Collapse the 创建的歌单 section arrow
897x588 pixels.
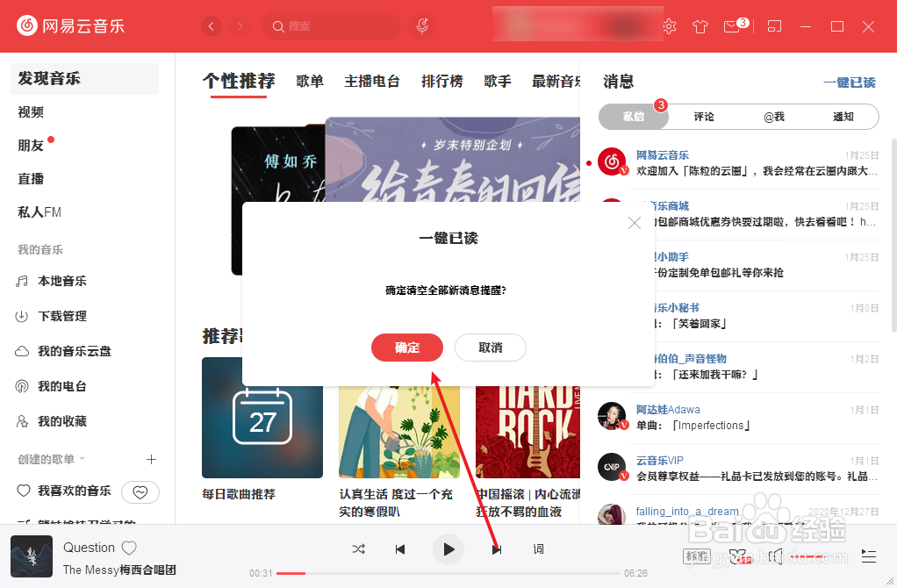(x=82, y=459)
